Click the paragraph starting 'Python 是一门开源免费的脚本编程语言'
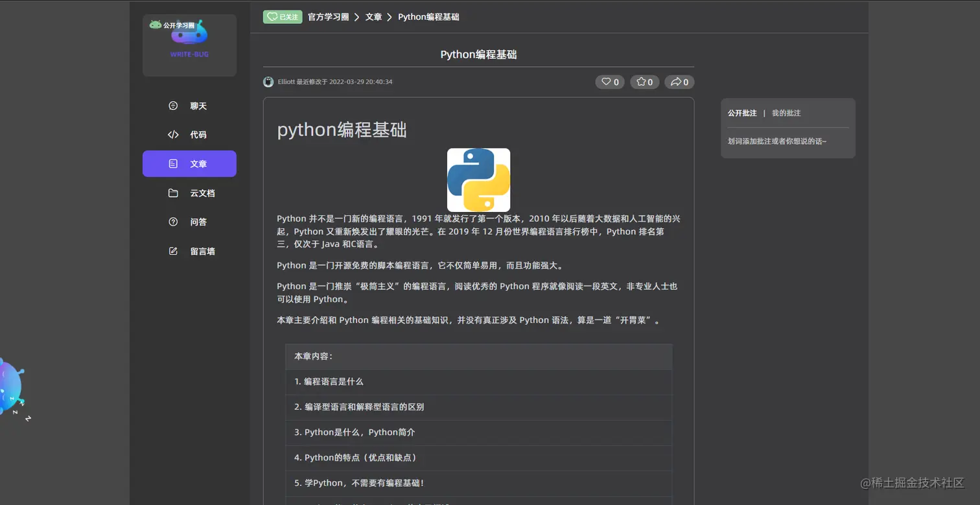This screenshot has height=505, width=980. point(421,265)
